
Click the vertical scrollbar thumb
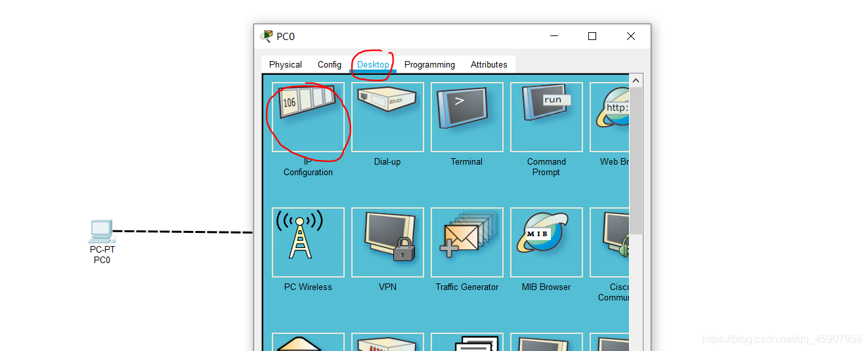[x=636, y=161]
